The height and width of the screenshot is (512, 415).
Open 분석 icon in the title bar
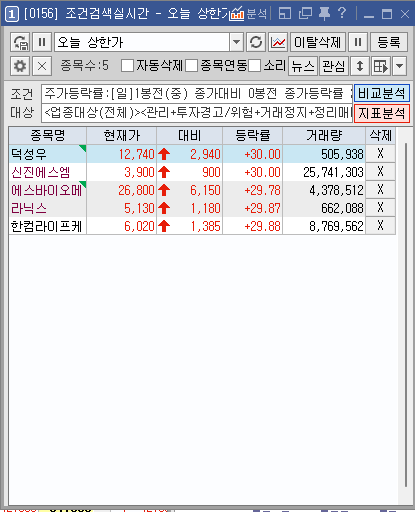pos(249,14)
